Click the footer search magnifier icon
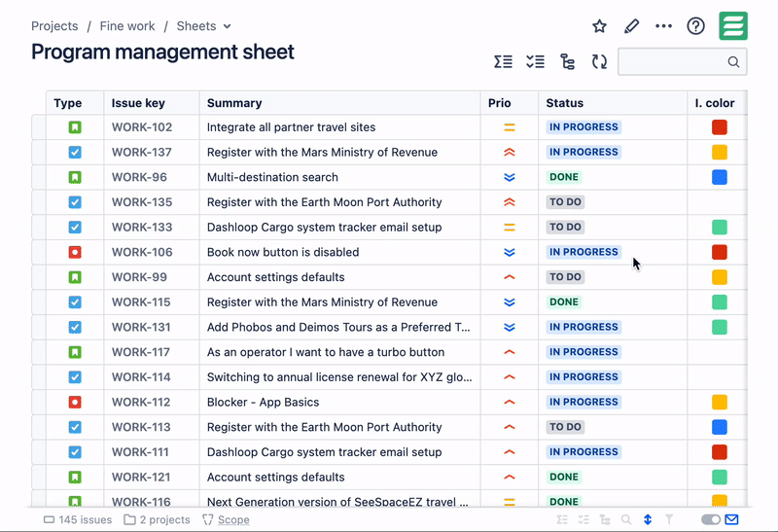This screenshot has height=532, width=778. (x=626, y=519)
